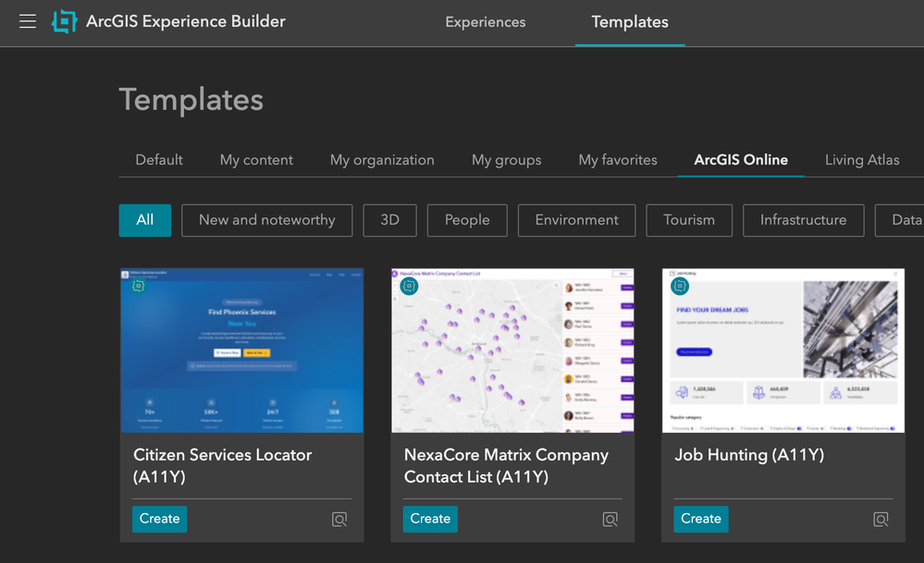The width and height of the screenshot is (924, 563).
Task: Open the hamburger navigation menu
Action: 28,22
